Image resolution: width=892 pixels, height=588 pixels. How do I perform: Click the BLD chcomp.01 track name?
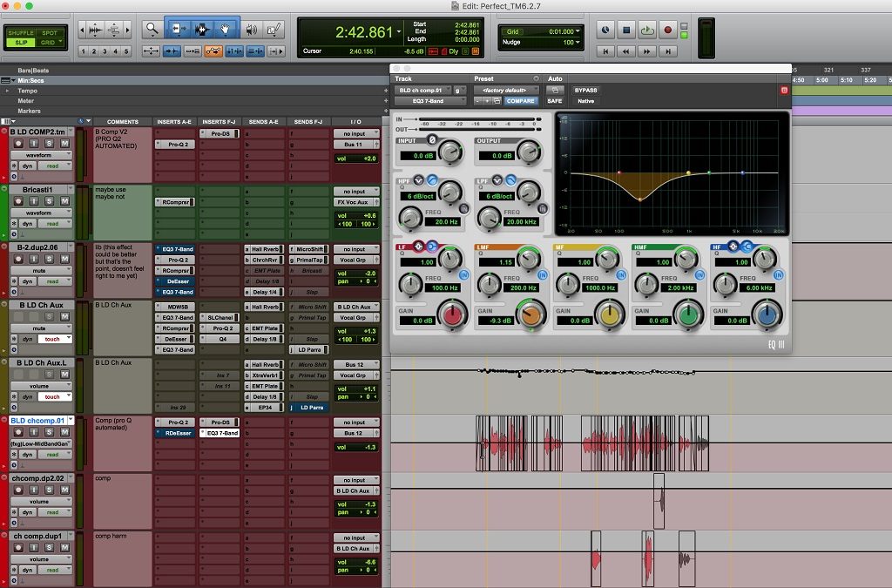coord(37,421)
